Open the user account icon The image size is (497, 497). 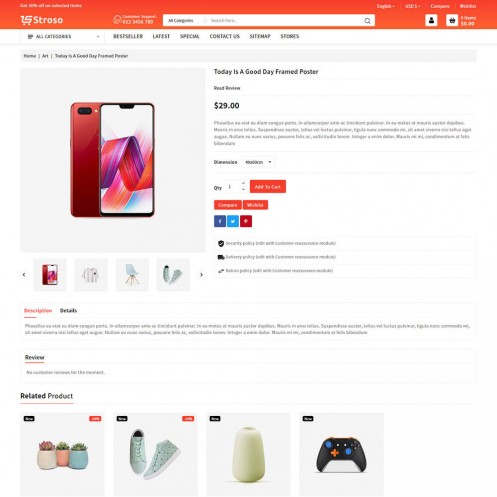pyautogui.click(x=431, y=20)
